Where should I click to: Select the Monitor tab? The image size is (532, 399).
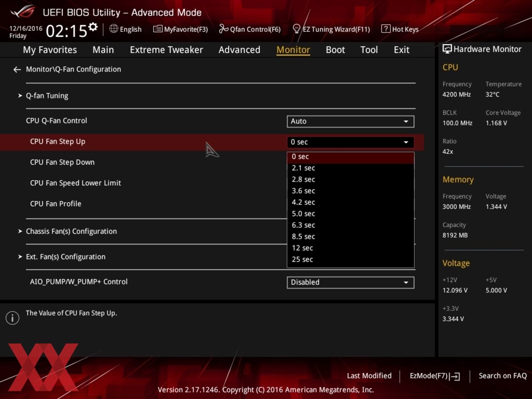click(293, 50)
